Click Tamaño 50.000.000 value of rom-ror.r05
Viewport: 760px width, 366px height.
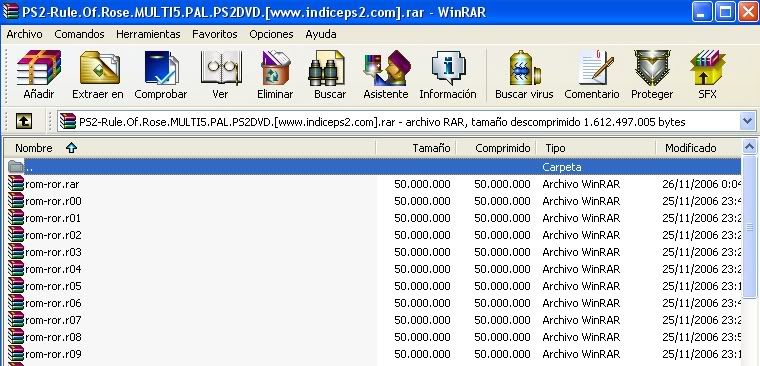click(422, 286)
